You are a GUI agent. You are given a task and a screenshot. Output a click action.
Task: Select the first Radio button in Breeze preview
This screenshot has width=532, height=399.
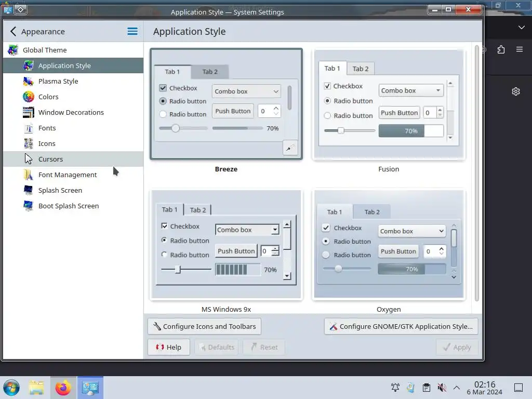(x=163, y=101)
